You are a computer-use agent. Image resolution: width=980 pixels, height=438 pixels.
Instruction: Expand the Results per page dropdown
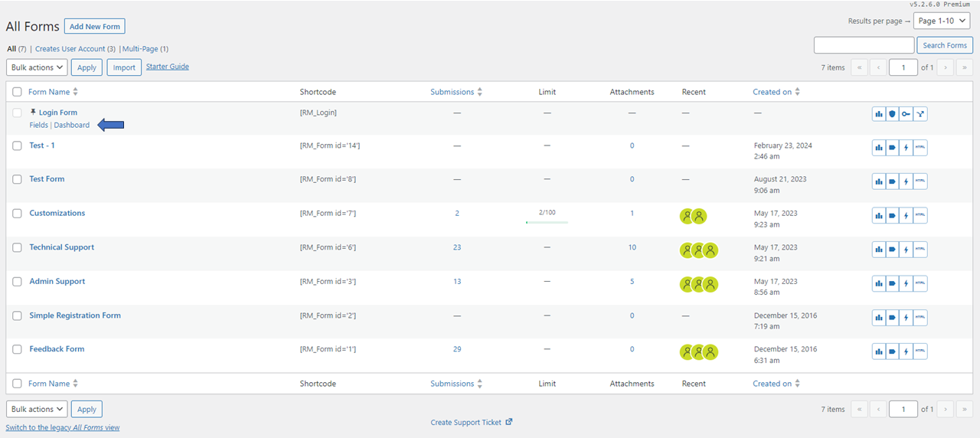(x=941, y=21)
